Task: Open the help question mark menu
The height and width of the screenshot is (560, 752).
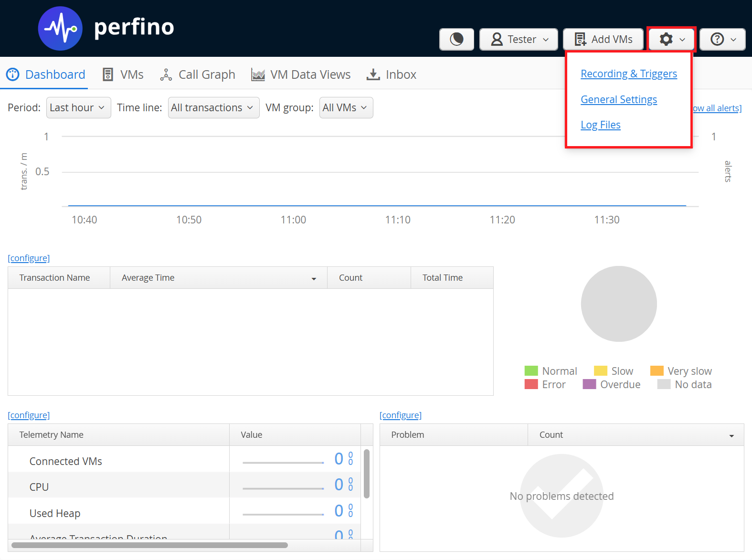Action: 722,39
